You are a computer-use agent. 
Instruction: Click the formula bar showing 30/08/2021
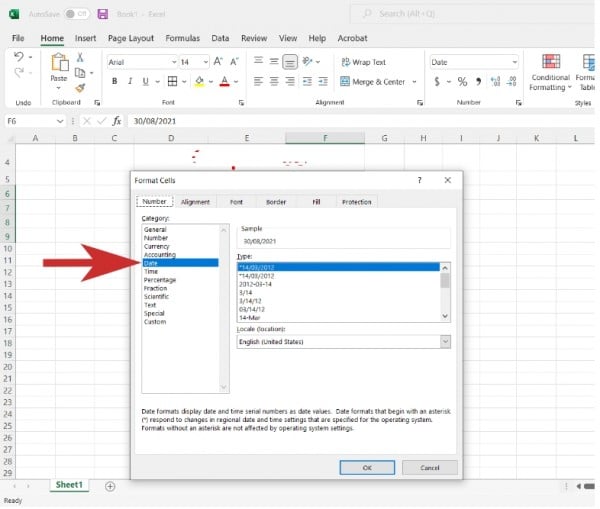tap(361, 121)
